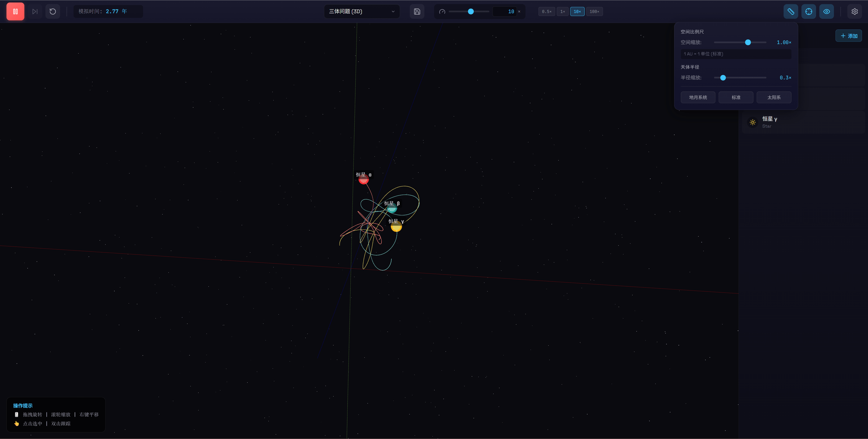Screen dimensions: 868x439
Task: Apply the 太阳系 scale preset
Action: 774,97
